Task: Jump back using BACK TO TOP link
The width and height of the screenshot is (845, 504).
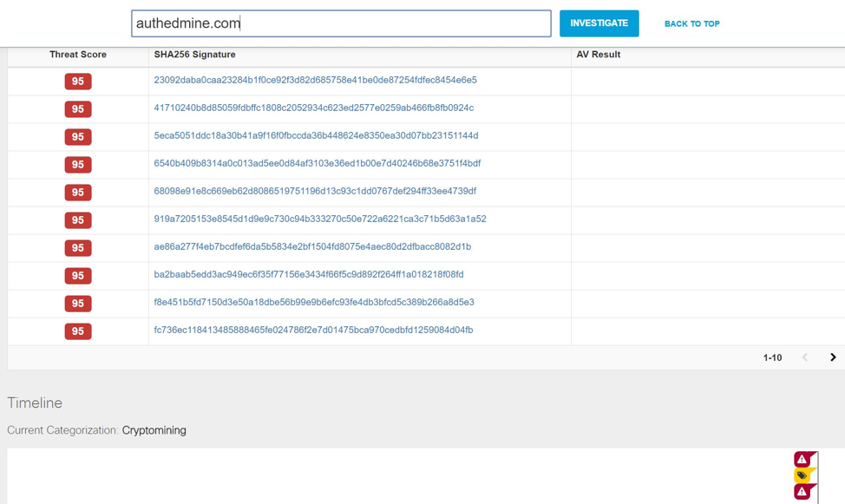Action: [x=691, y=24]
